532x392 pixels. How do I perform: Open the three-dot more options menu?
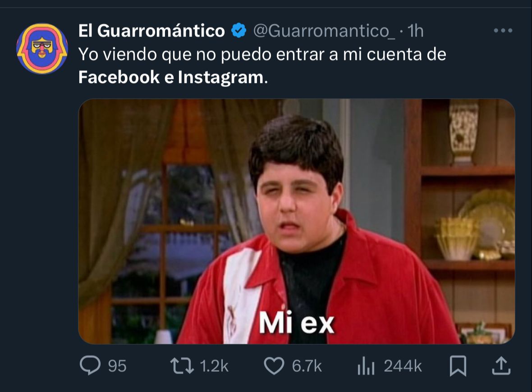point(503,31)
